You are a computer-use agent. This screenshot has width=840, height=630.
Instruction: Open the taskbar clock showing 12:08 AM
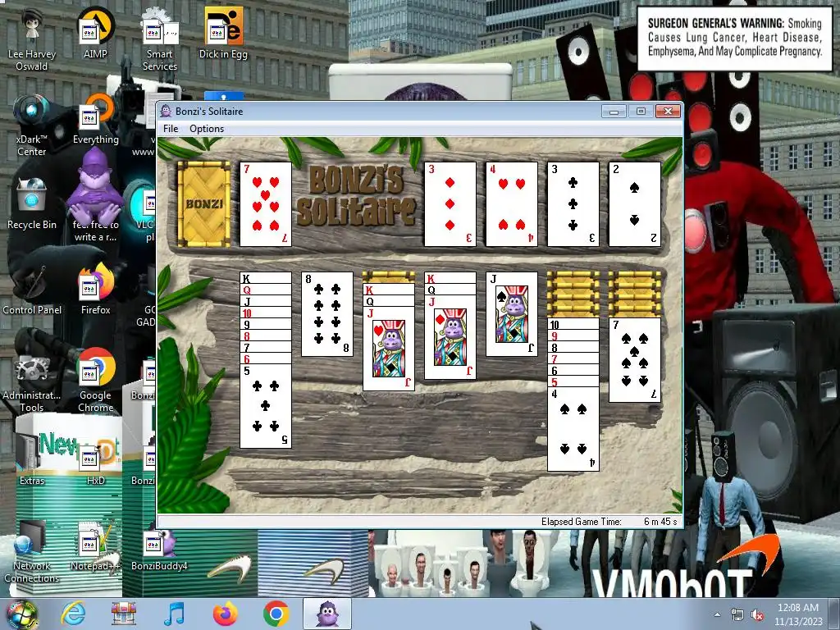(x=798, y=614)
